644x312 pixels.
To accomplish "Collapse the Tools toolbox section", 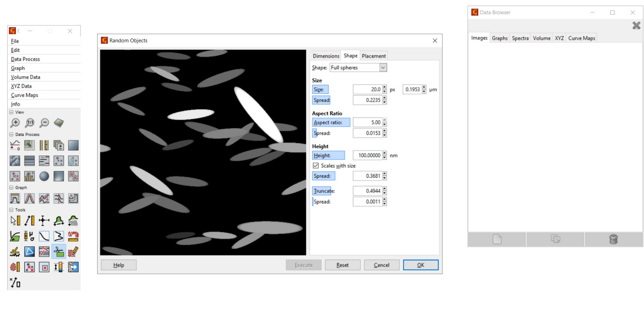I will pyautogui.click(x=11, y=210).
